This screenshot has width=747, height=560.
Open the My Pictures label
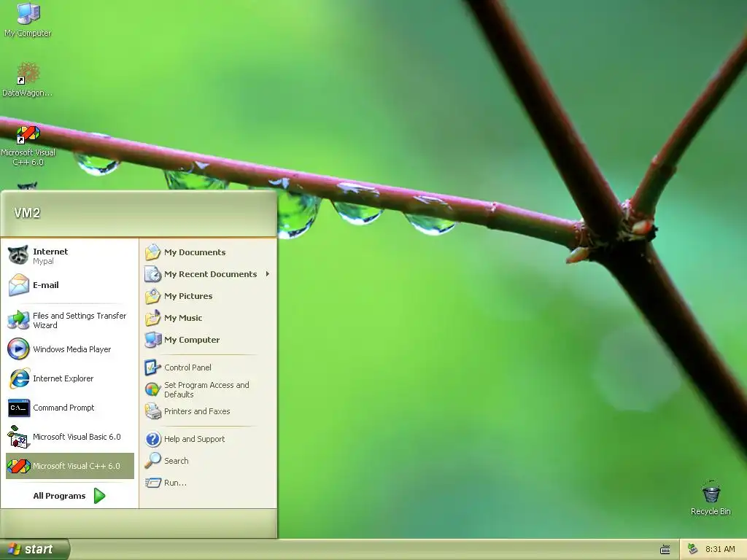188,296
